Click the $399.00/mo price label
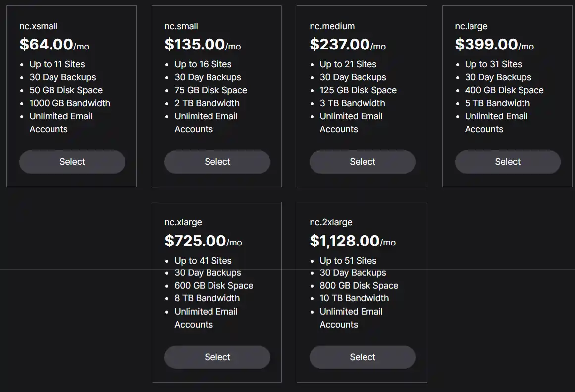Viewport: 575px width, 392px height. [x=494, y=45]
